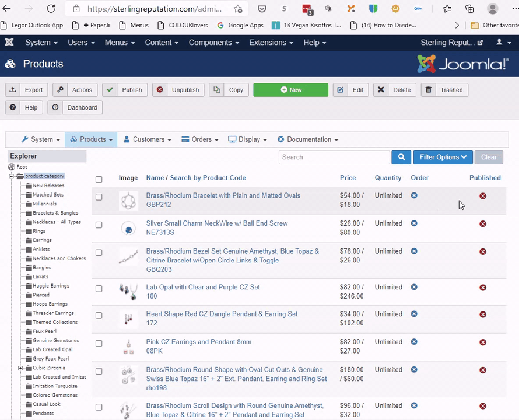Click the product Search input field
This screenshot has width=519, height=420.
334,157
